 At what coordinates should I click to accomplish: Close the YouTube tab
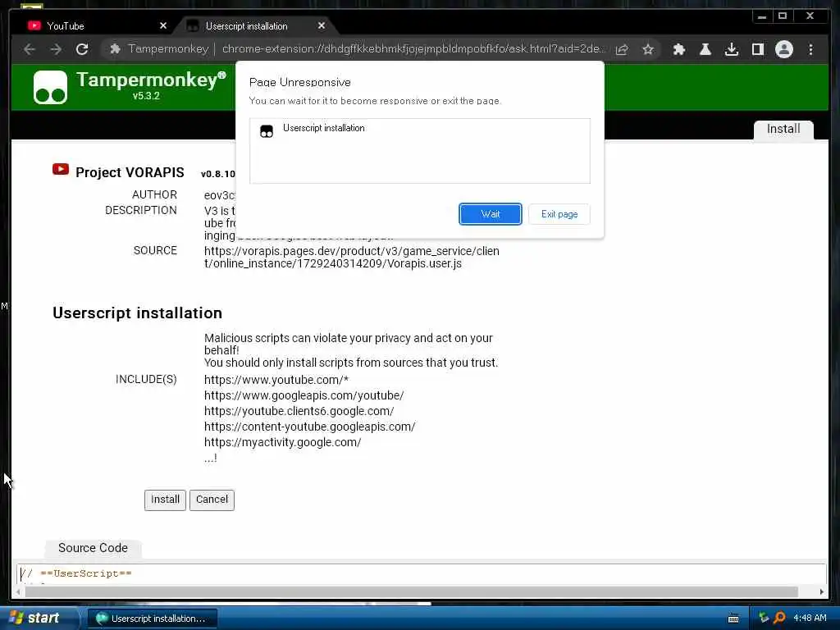tap(163, 25)
